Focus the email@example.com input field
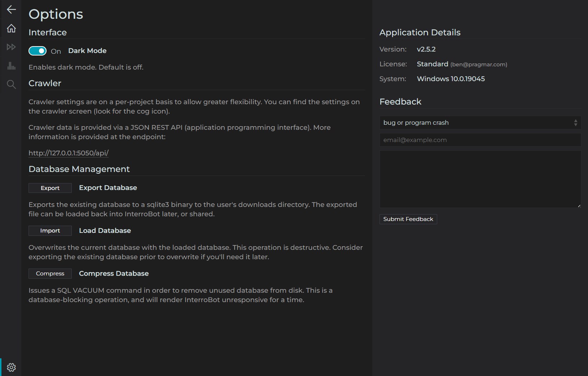This screenshot has height=376, width=588. 480,140
